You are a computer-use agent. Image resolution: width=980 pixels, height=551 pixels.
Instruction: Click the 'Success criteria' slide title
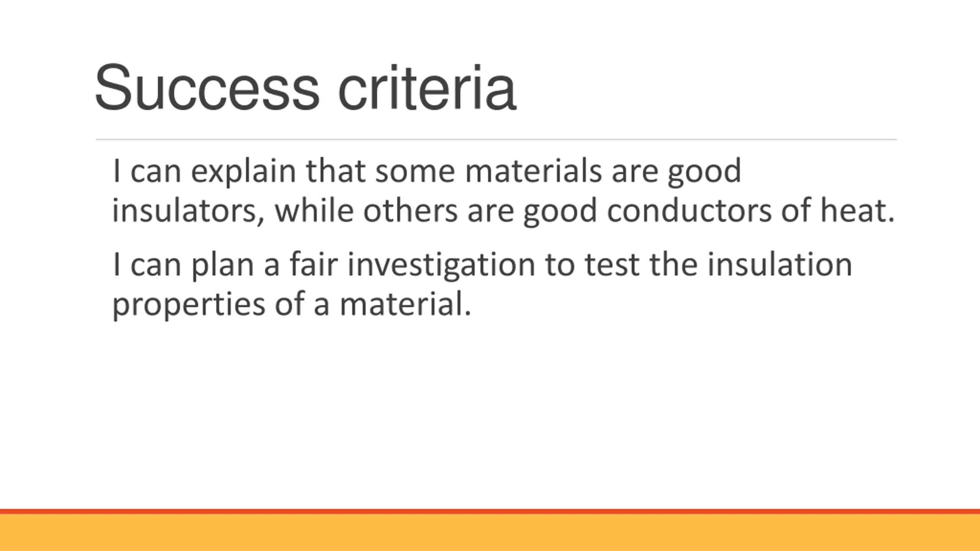point(305,88)
